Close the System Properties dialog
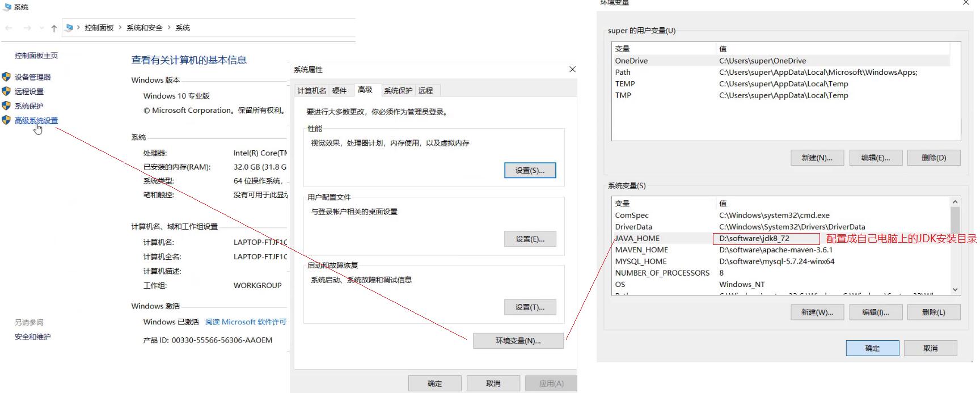 [572, 69]
